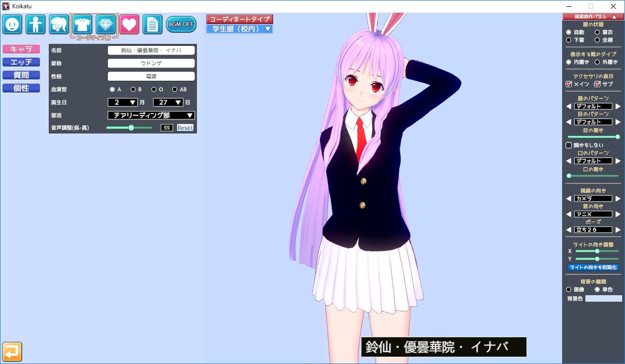Click the voice pitch Reset button
This screenshot has width=625, height=364.
[x=185, y=128]
